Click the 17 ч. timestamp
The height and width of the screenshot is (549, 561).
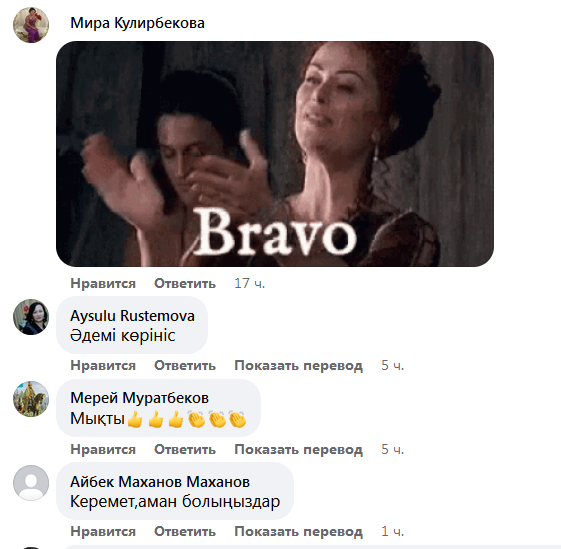pyautogui.click(x=249, y=283)
